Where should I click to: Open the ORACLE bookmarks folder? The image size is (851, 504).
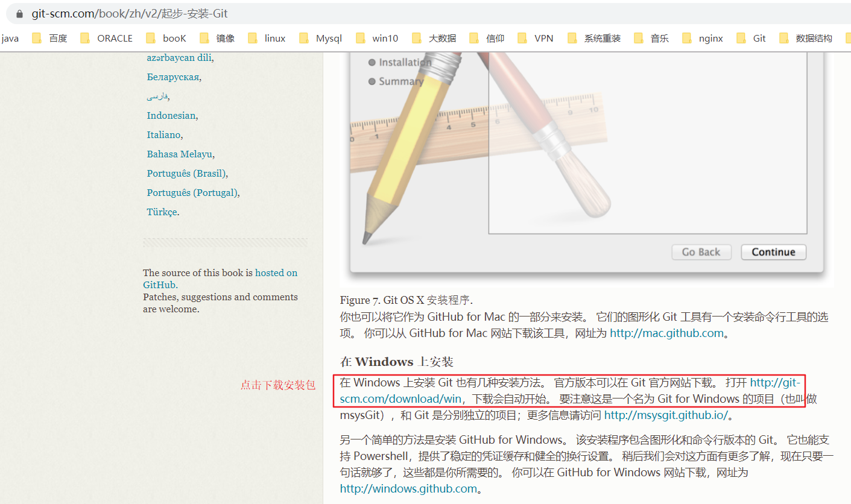coord(115,37)
